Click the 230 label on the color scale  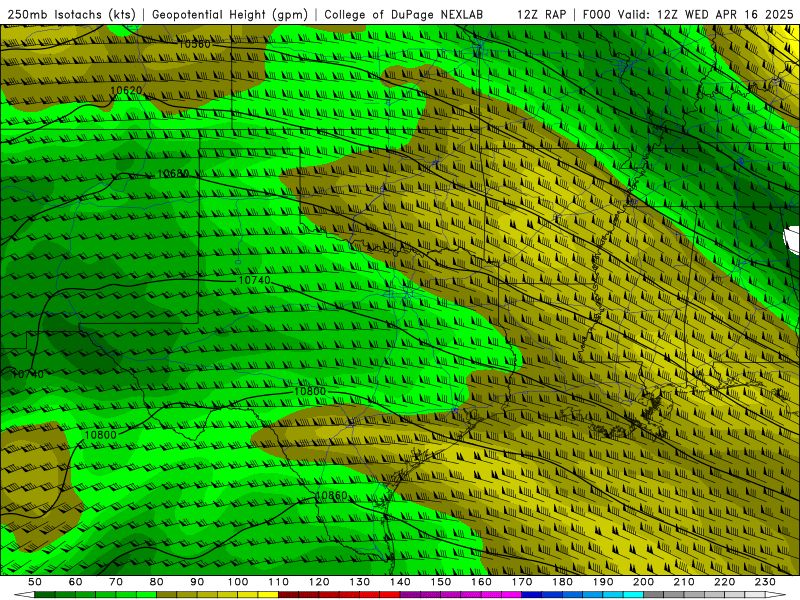pyautogui.click(x=765, y=582)
